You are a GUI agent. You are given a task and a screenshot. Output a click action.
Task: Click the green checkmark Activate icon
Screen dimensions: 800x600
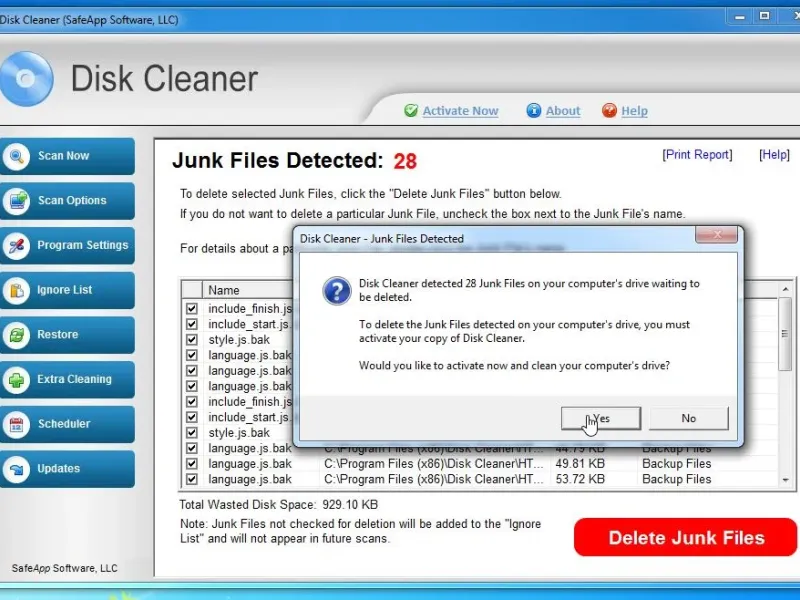[x=411, y=110]
